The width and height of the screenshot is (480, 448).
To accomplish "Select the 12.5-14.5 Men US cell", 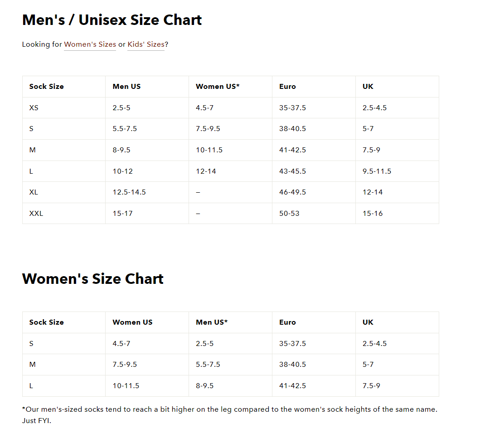I will [x=129, y=192].
